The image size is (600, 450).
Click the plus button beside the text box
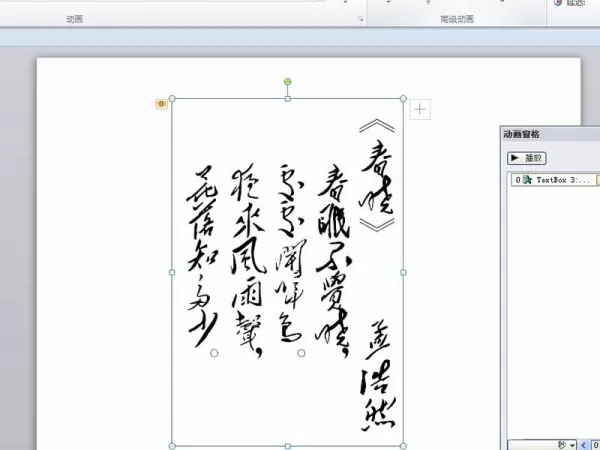point(420,109)
